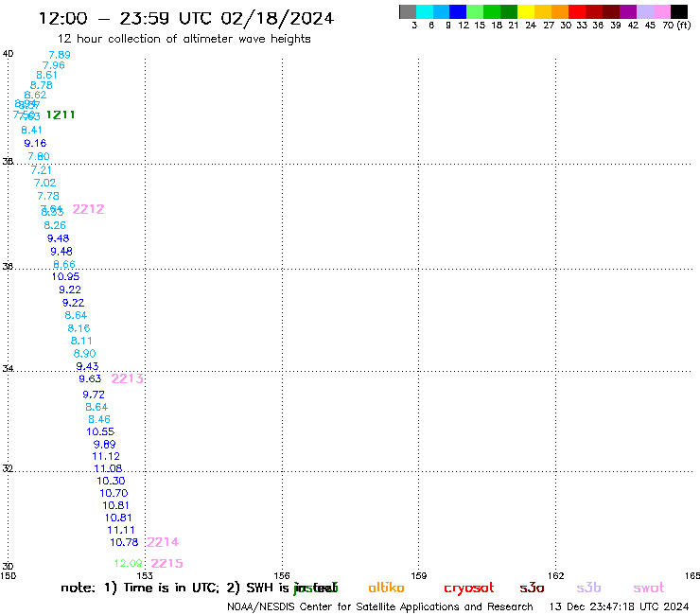Viewport: 700px width, 615px height.
Task: Click the wave height value '10.95'
Action: point(65,276)
